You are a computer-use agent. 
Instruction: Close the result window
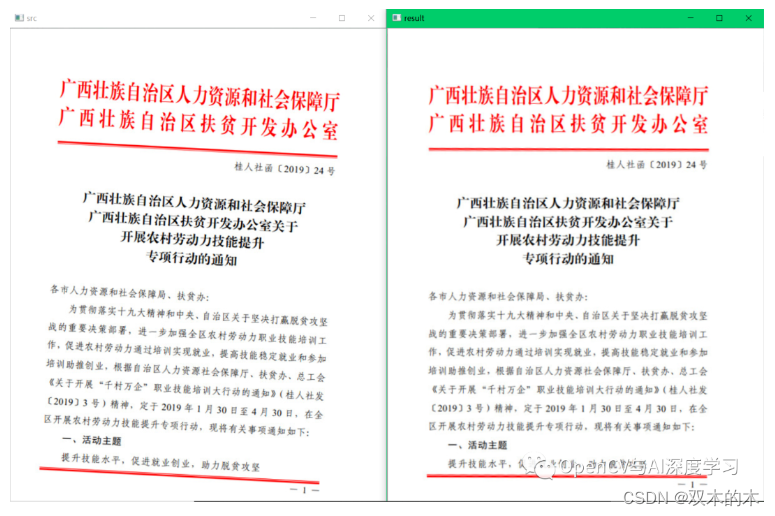tap(748, 18)
